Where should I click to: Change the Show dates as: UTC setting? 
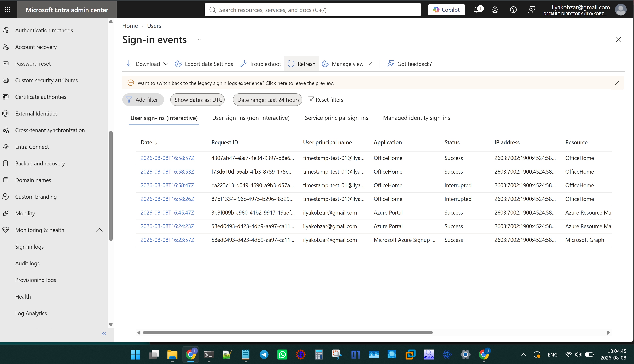click(197, 100)
